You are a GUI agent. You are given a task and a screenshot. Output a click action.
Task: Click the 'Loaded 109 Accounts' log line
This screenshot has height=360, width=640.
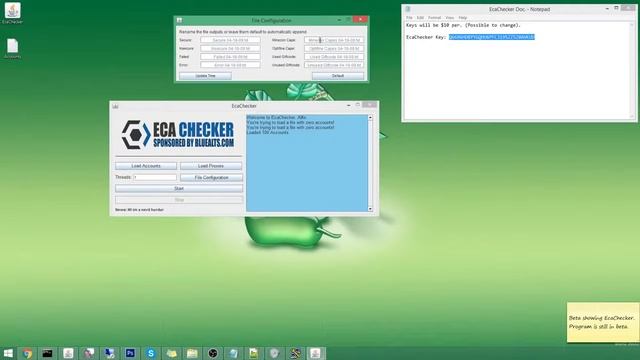click(268, 132)
